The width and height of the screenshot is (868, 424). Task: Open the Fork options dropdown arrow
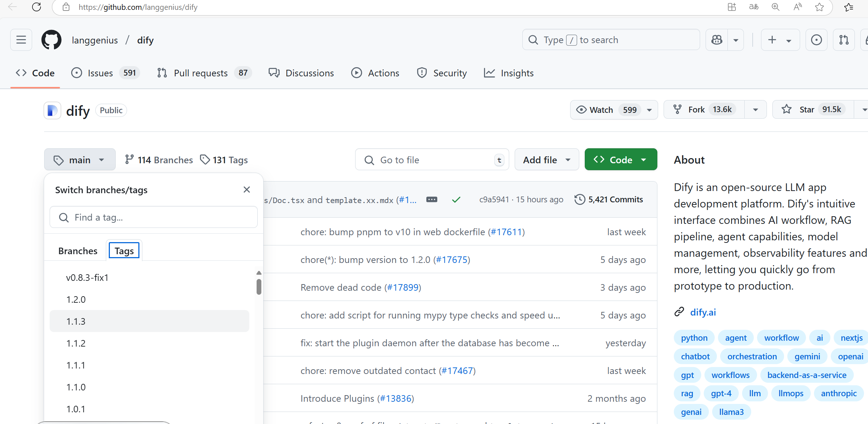coord(755,110)
